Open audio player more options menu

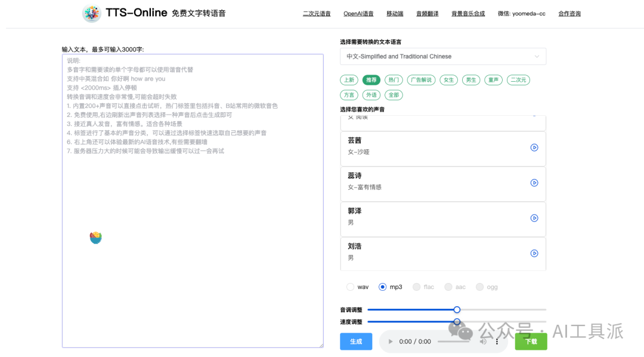[497, 341]
